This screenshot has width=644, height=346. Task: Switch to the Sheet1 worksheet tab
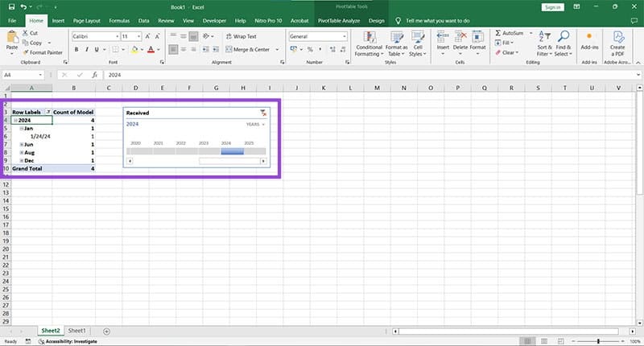click(x=77, y=331)
